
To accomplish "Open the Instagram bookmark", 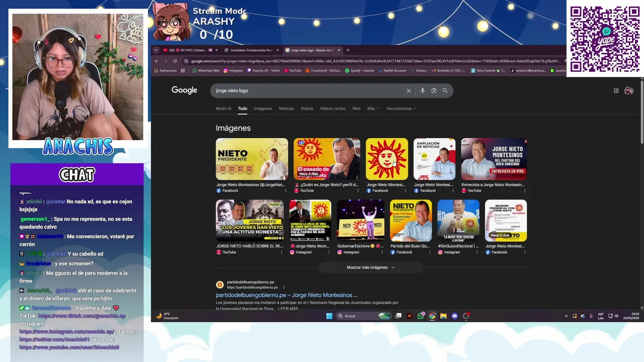I will pyautogui.click(x=233, y=70).
